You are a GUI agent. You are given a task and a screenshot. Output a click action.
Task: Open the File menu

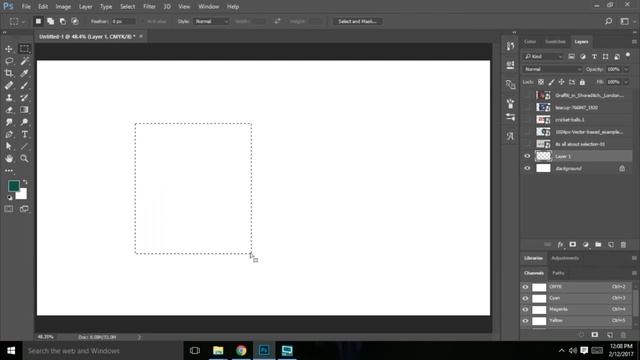click(26, 7)
